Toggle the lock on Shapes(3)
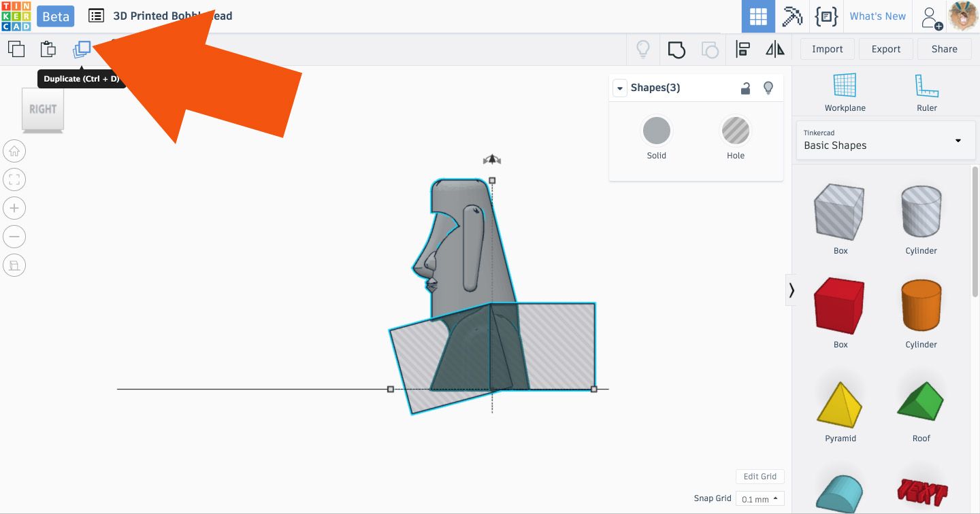Screen dimensions: 980x514 [746, 88]
